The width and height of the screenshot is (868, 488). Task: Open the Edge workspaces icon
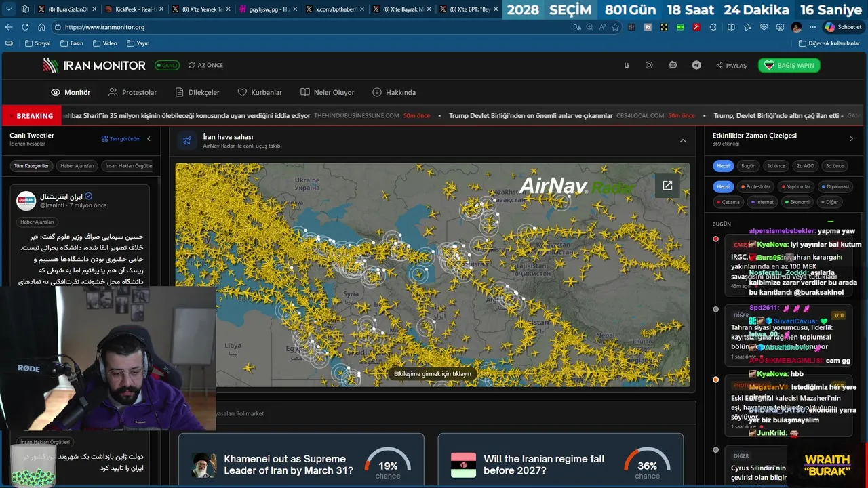click(x=25, y=9)
